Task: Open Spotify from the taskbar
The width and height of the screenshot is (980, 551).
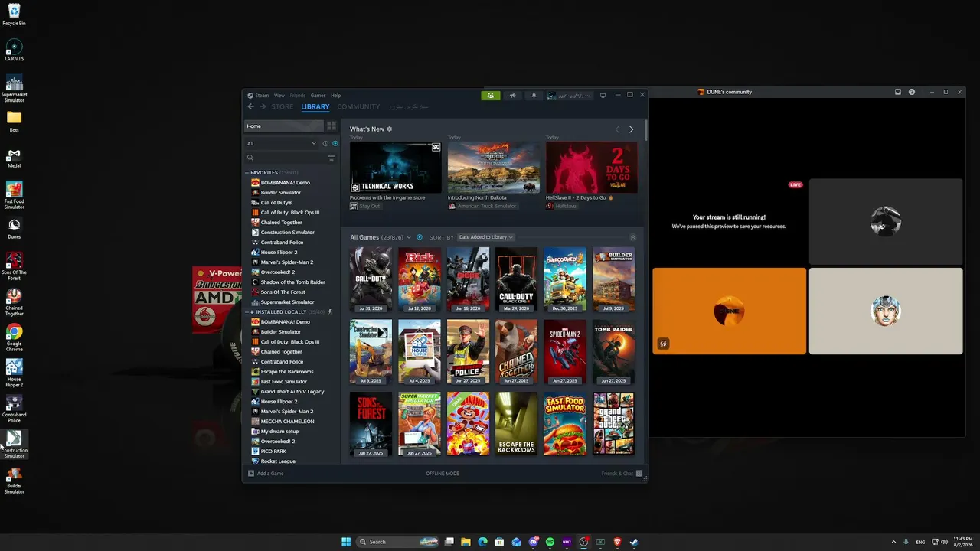Action: click(550, 542)
